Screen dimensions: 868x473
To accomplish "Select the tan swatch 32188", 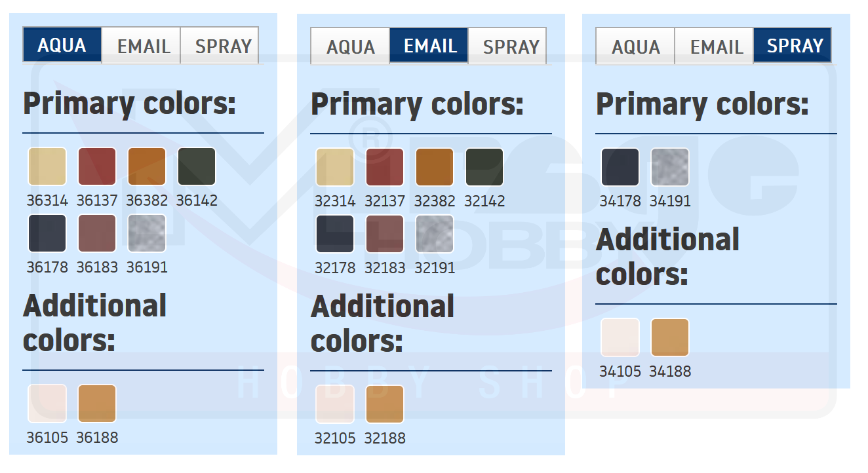I will [385, 404].
